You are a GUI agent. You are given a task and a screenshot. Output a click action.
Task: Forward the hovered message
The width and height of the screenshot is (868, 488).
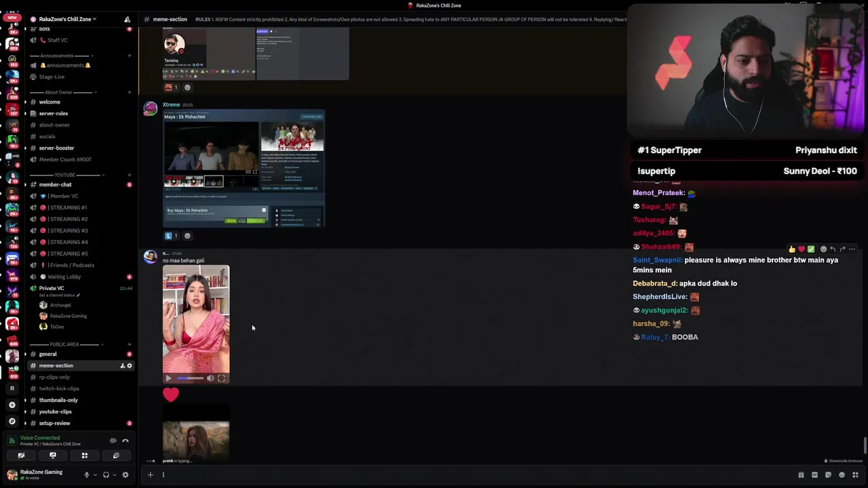pyautogui.click(x=842, y=249)
